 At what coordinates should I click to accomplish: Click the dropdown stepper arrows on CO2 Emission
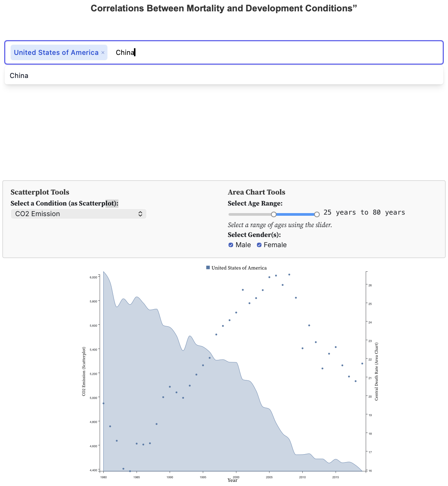pyautogui.click(x=140, y=214)
